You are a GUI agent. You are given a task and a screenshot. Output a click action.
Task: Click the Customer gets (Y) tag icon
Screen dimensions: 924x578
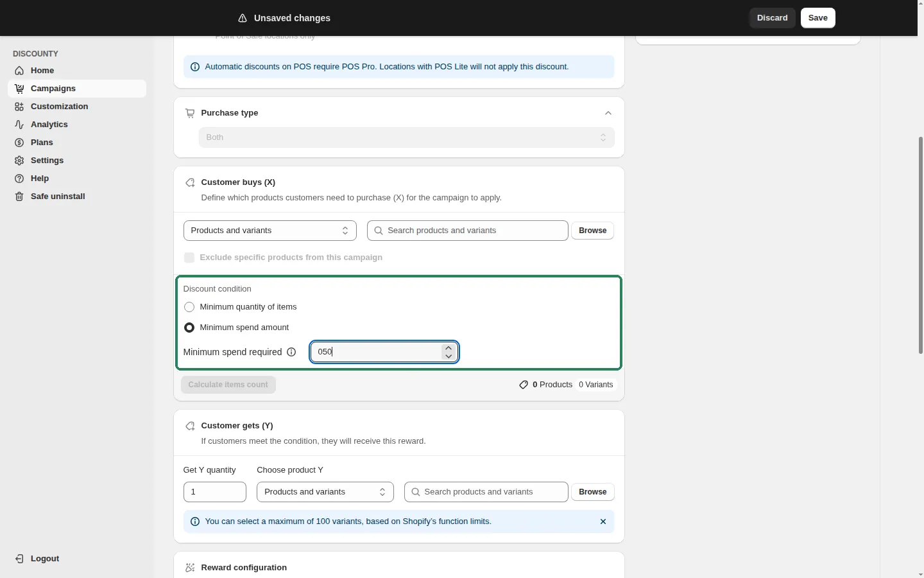[x=190, y=426]
